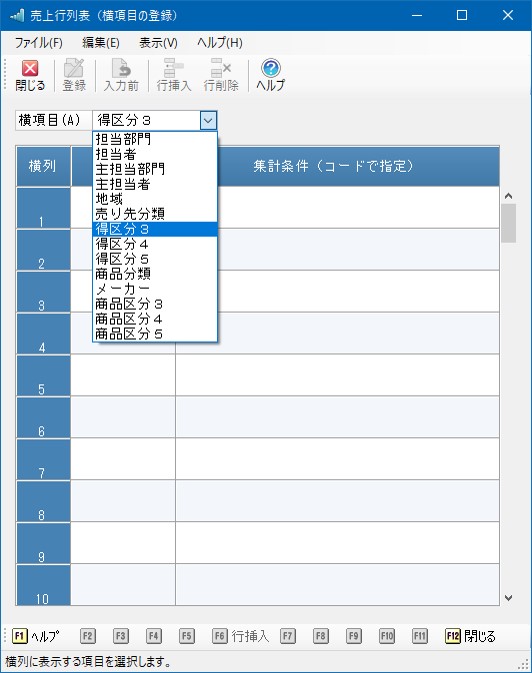
Task: Click the F5 function key button
Action: point(187,636)
